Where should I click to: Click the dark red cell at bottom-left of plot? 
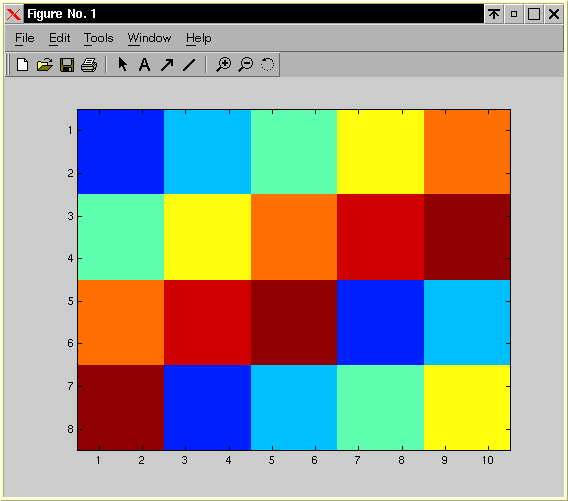coord(121,408)
